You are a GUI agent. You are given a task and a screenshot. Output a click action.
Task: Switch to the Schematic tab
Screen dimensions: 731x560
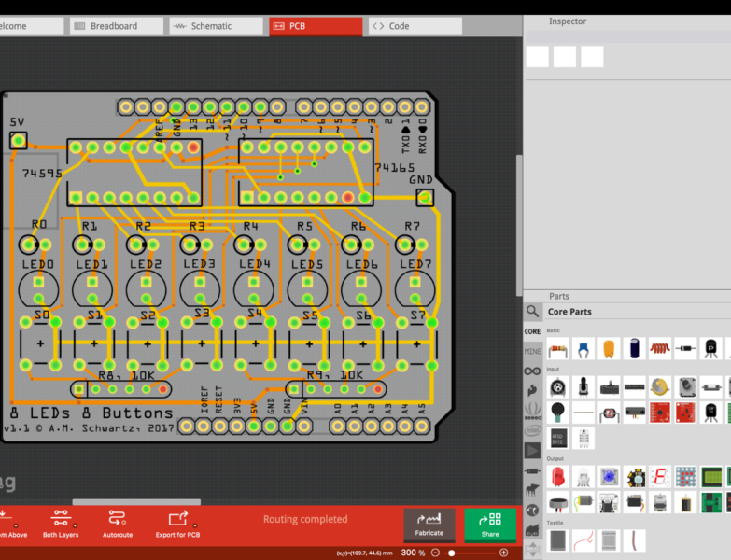(217, 26)
